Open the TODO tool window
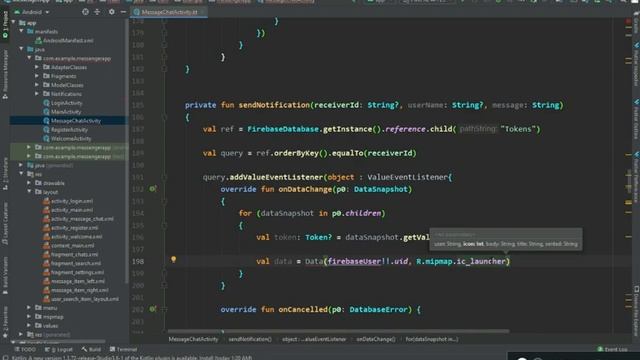 25,349
